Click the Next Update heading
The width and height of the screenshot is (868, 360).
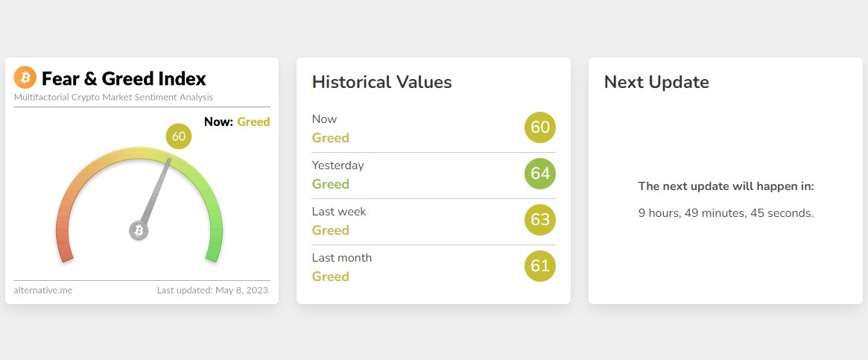(656, 82)
